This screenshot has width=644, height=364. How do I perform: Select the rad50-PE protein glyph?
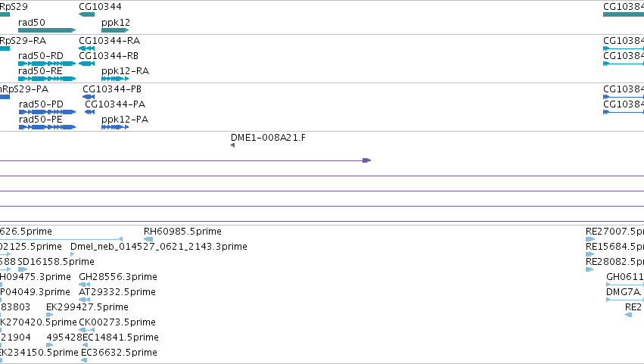(47, 127)
